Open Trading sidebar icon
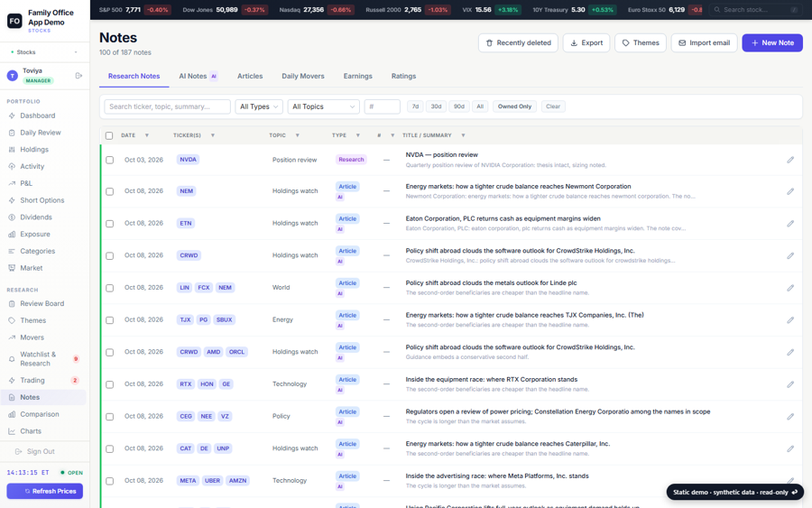812x508 pixels. [x=12, y=380]
